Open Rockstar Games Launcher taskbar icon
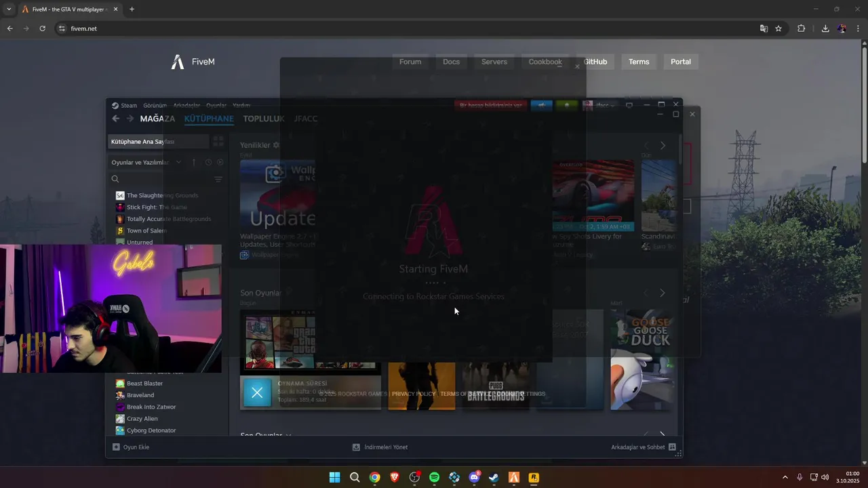The image size is (868, 488). [x=534, y=477]
